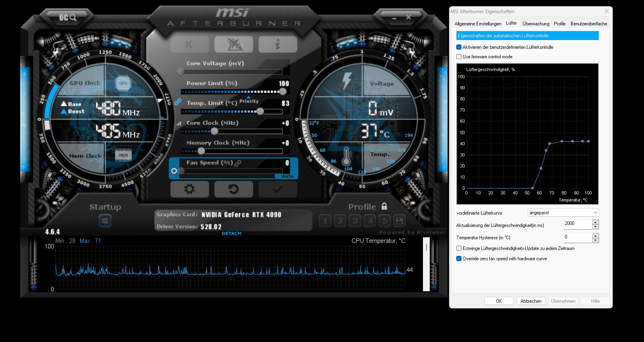Screen dimensions: 644x342
Task: Click the MSI jet logo button
Action: [234, 44]
